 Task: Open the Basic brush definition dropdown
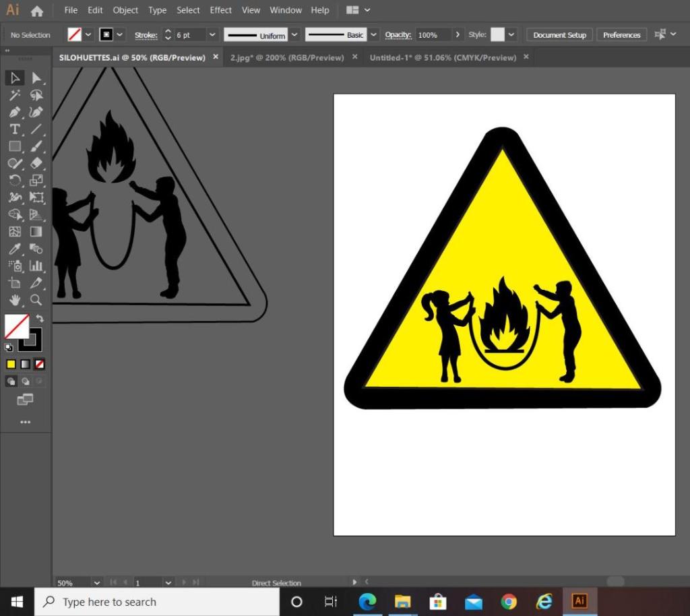[x=375, y=34]
